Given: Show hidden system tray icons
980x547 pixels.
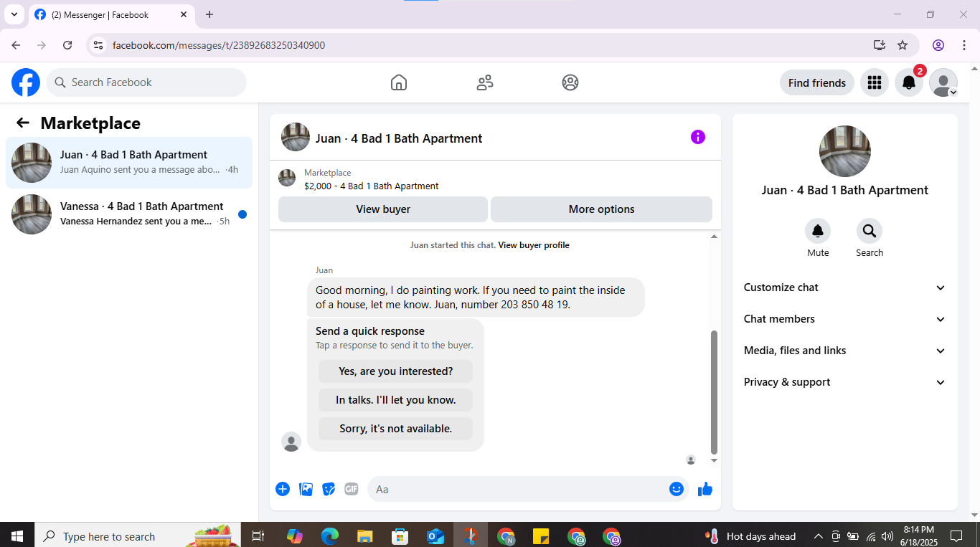Looking at the screenshot, I should (818, 536).
